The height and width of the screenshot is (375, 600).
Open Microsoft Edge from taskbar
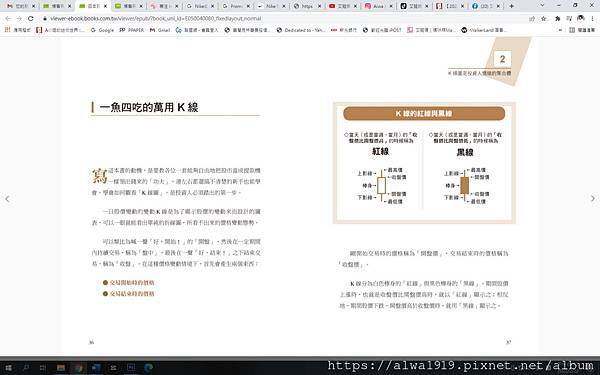pyautogui.click(x=148, y=368)
